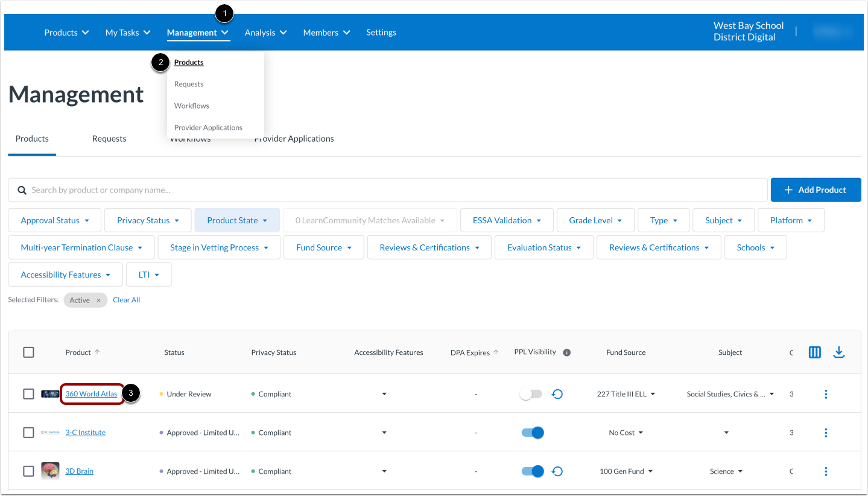Open the Accessibility Features dropdown for 360 World Atlas

pos(384,393)
